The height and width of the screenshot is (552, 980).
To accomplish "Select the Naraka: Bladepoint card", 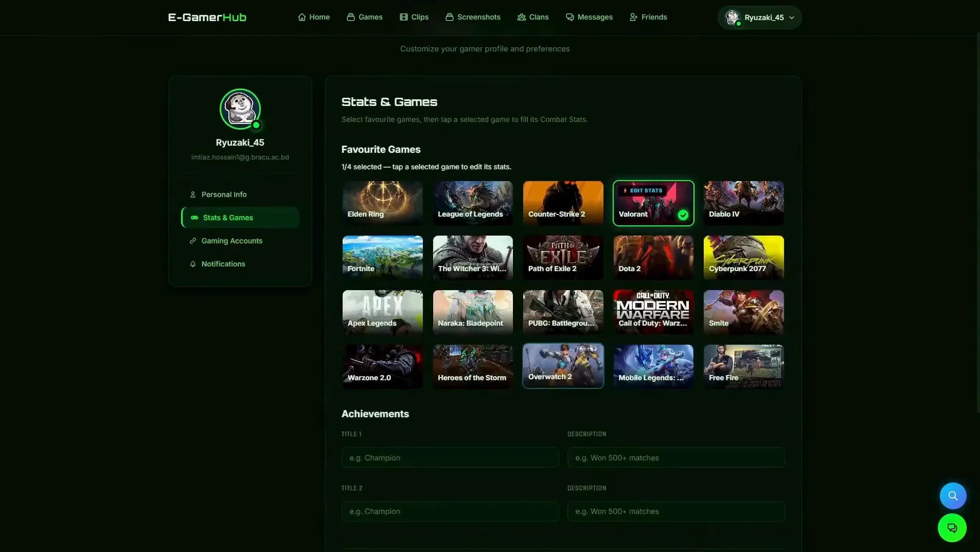I will (x=473, y=312).
